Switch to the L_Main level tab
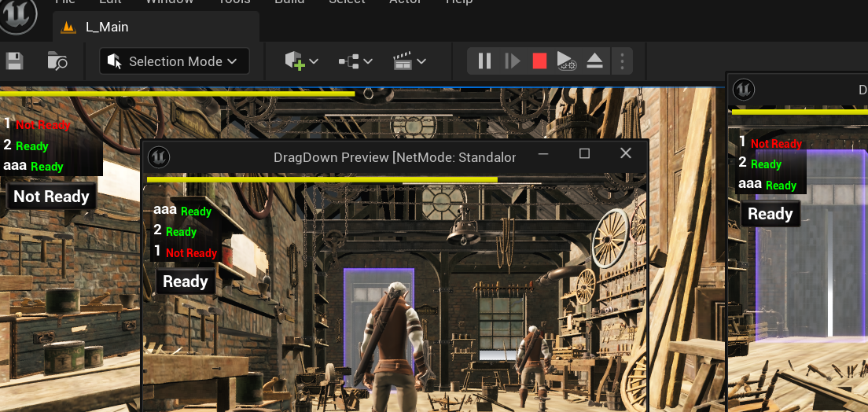Image resolution: width=868 pixels, height=412 pixels. pyautogui.click(x=156, y=27)
